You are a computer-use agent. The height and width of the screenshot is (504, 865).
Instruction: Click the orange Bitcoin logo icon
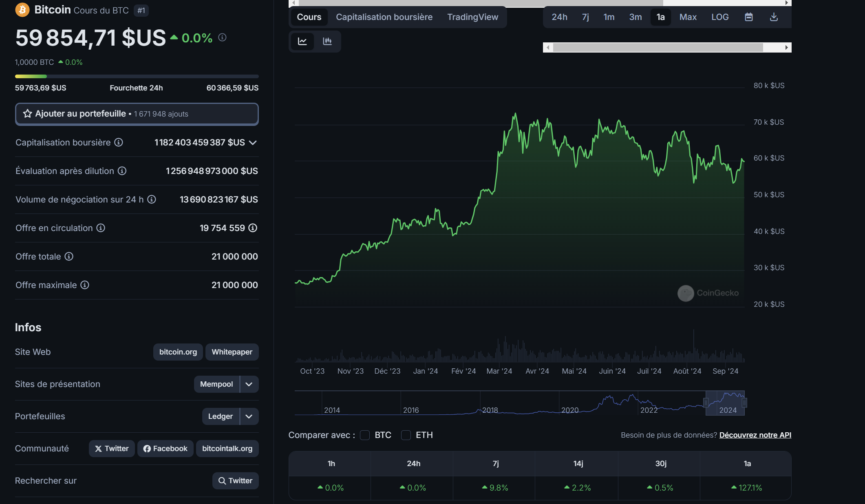[x=22, y=10]
